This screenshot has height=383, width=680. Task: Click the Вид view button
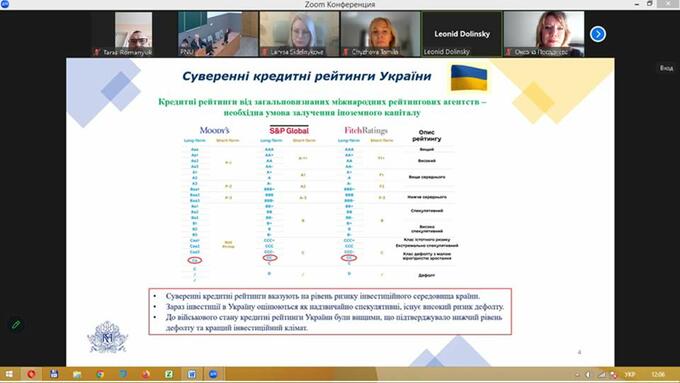pos(667,68)
